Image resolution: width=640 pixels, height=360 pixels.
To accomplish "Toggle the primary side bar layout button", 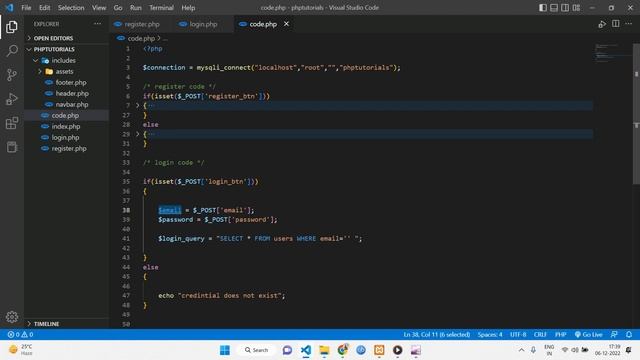I will (x=542, y=7).
